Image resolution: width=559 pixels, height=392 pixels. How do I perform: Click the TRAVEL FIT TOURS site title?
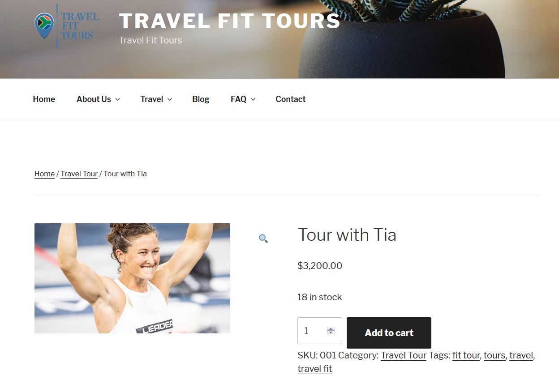(229, 21)
